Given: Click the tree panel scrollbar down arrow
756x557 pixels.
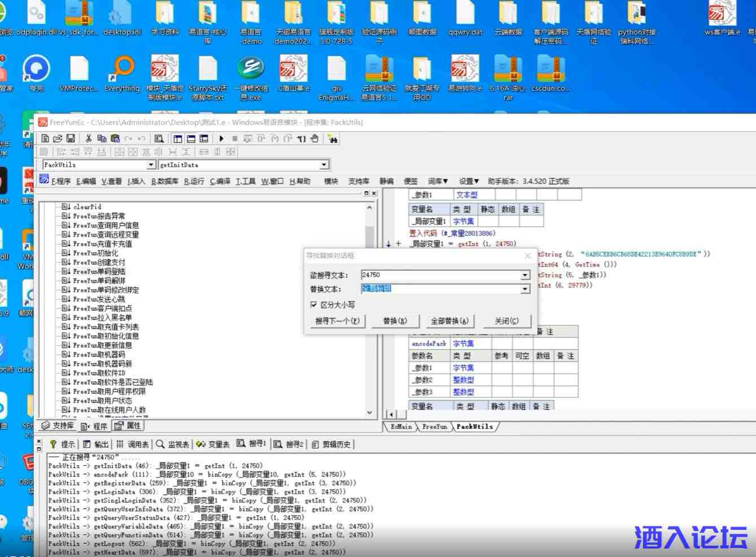Looking at the screenshot, I should coord(370,413).
